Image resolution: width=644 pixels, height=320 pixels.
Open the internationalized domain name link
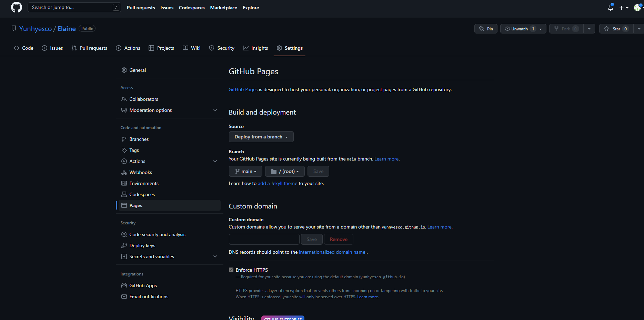332,252
